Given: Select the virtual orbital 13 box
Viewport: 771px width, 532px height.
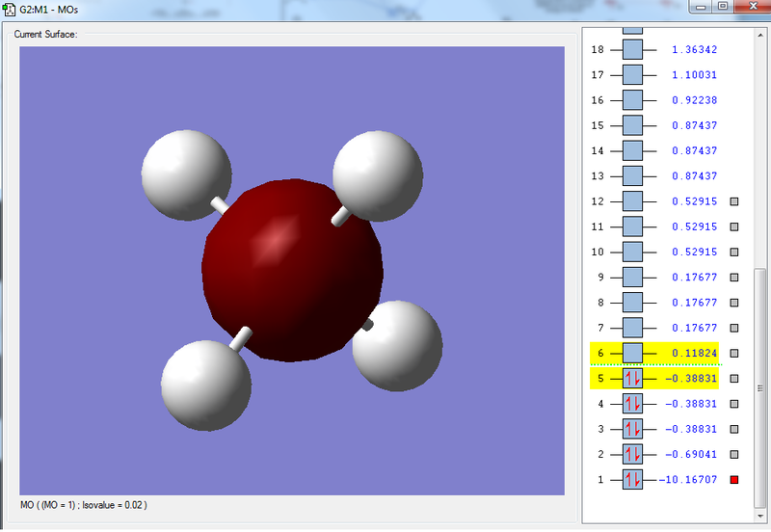Looking at the screenshot, I should [633, 176].
